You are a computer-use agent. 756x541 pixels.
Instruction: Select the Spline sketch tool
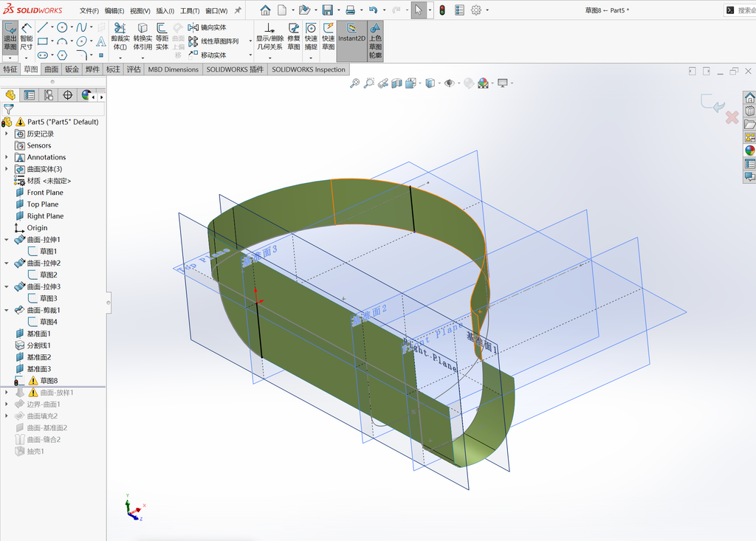pos(81,27)
